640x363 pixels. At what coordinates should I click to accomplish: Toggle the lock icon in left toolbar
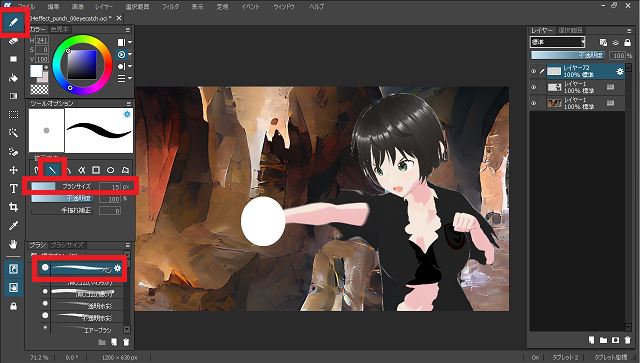[13, 306]
